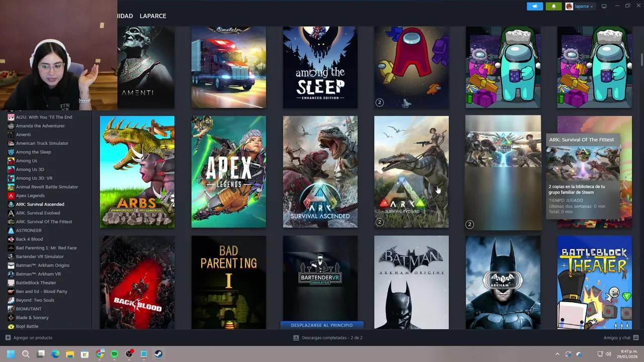Select Amanda the Adventurer in the list
The image size is (644, 362).
coord(40,126)
